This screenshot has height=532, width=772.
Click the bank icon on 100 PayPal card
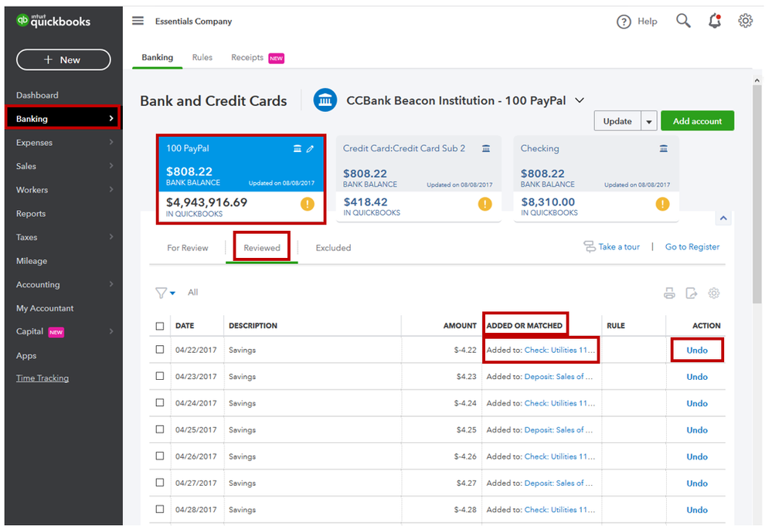(x=298, y=148)
